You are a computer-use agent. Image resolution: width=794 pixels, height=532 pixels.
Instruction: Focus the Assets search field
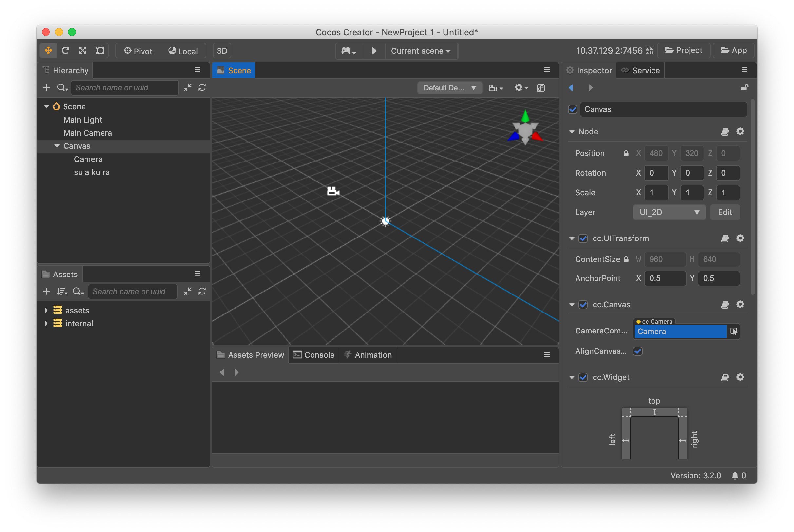click(x=133, y=292)
